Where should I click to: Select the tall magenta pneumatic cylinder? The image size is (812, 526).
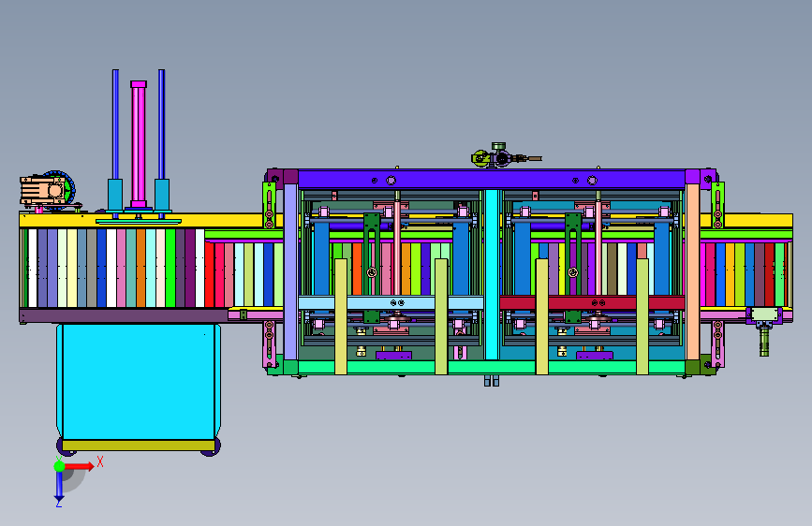139,144
